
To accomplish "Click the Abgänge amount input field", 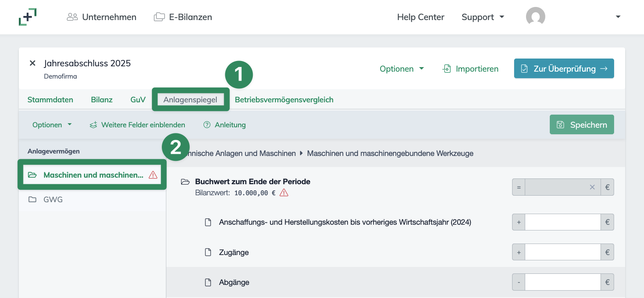I will [563, 282].
